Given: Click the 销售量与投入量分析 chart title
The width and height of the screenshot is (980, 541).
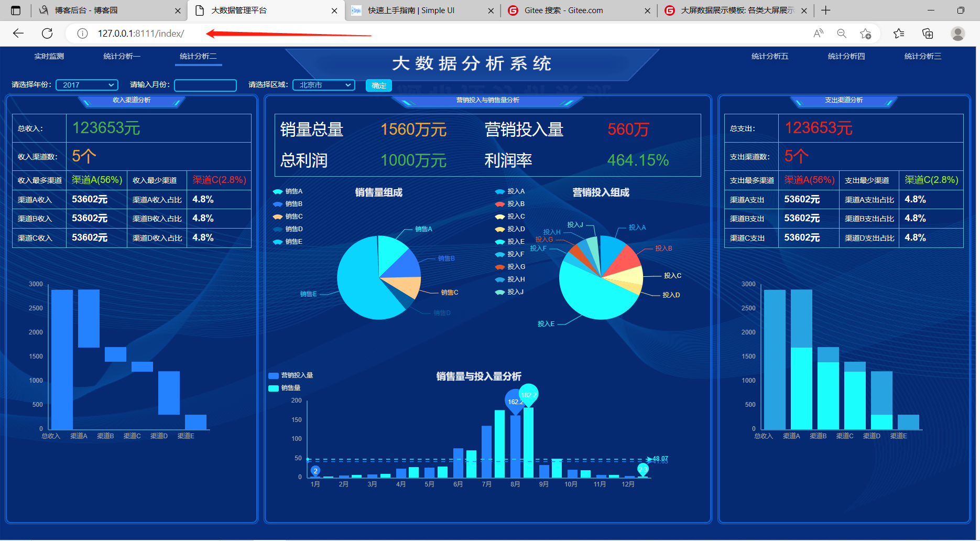Looking at the screenshot, I should click(479, 376).
